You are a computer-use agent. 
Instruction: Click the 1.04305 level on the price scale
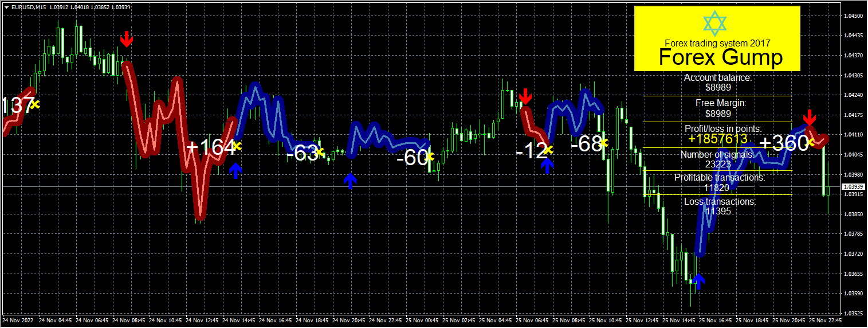[x=853, y=75]
